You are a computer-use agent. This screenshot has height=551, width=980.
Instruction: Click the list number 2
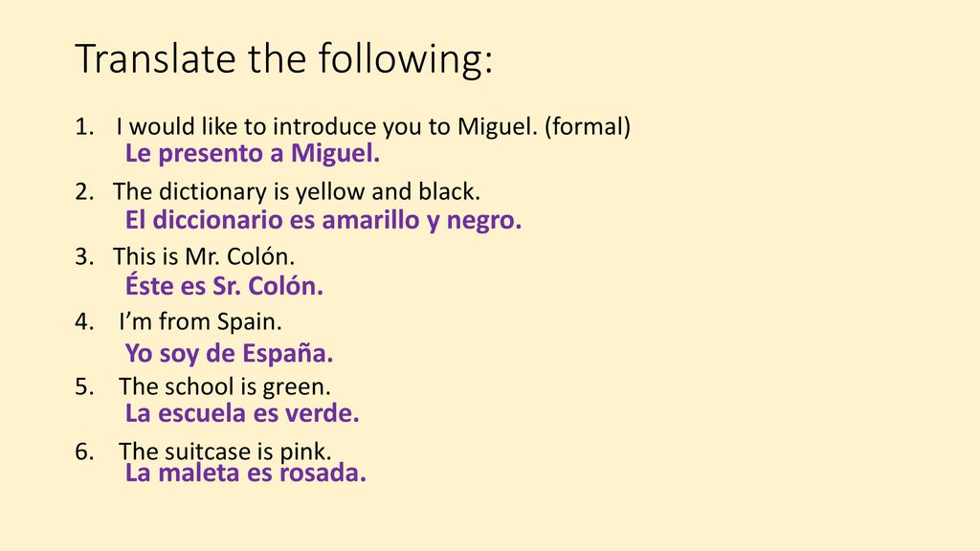pos(84,191)
